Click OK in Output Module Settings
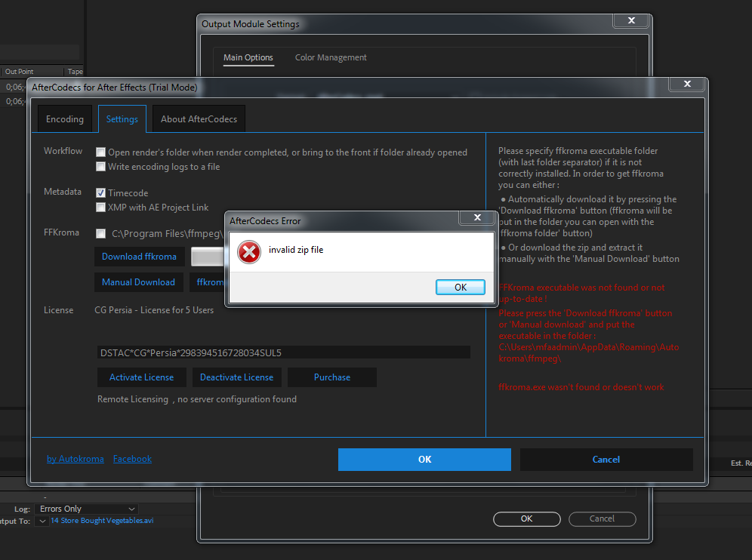 pyautogui.click(x=526, y=518)
